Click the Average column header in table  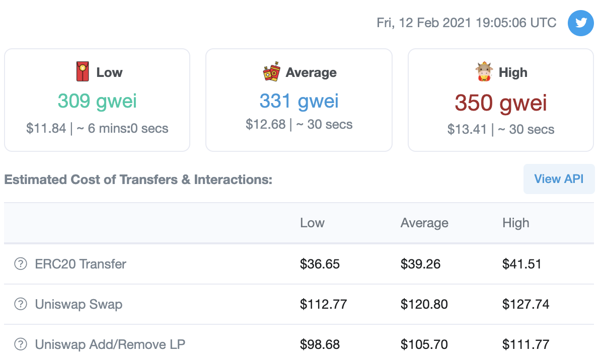pyautogui.click(x=424, y=223)
